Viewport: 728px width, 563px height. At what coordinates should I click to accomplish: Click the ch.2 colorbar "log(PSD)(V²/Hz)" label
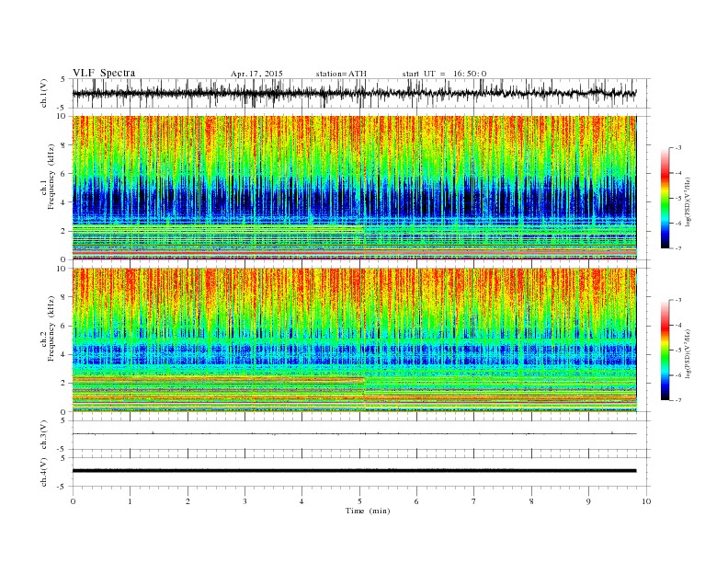(x=688, y=353)
